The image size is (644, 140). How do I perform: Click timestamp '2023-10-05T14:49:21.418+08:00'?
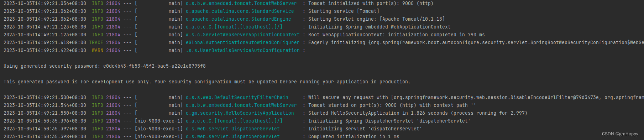pyautogui.click(x=45, y=43)
